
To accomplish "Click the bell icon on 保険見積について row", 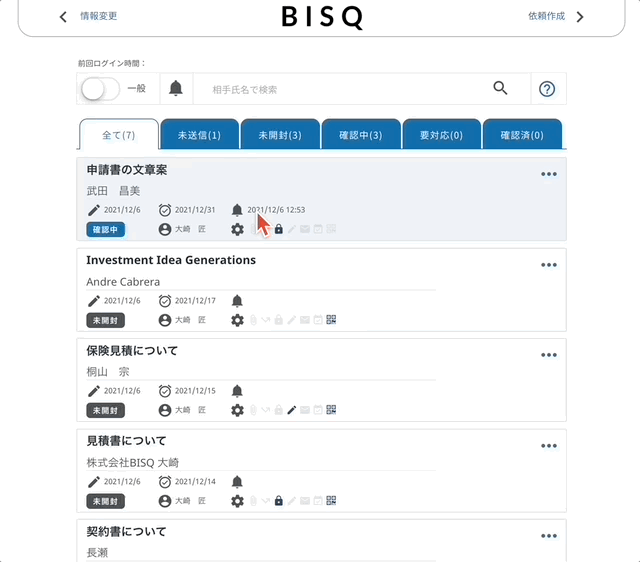I will point(237,391).
